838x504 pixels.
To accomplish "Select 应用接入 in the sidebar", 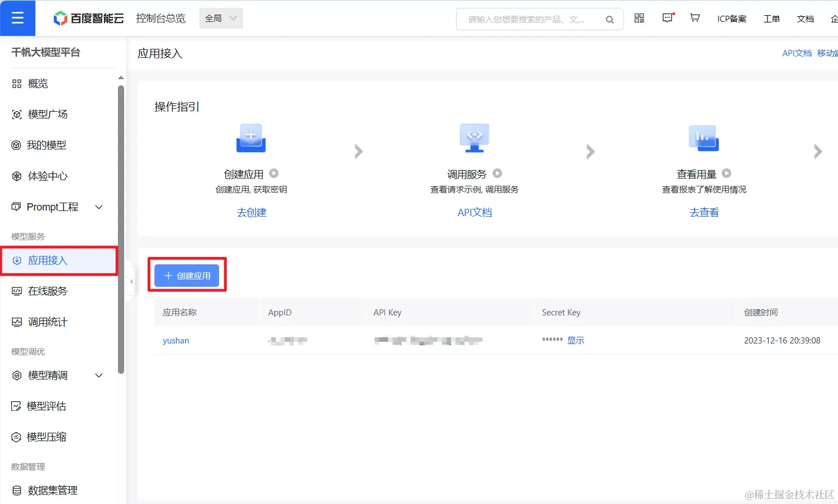I will pyautogui.click(x=59, y=260).
